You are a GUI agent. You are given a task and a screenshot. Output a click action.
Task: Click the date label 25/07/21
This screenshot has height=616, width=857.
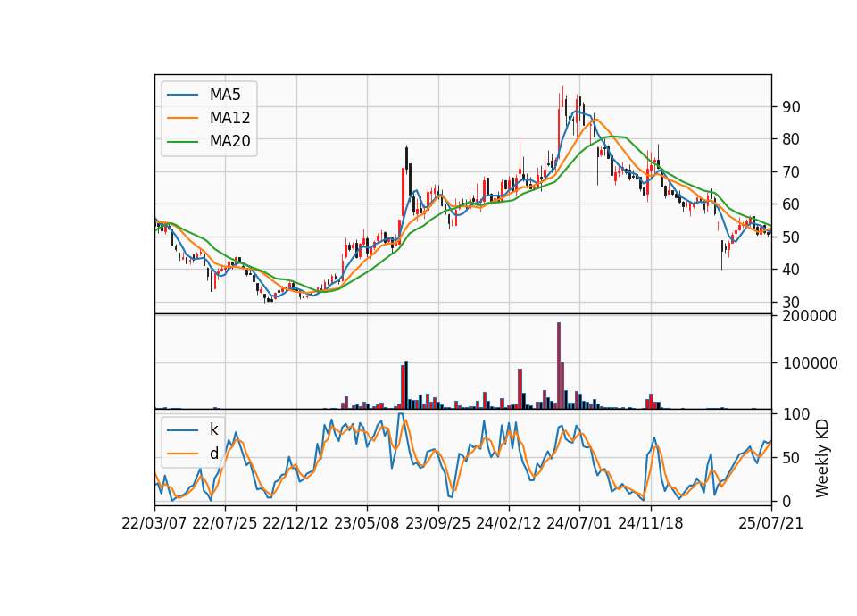[771, 523]
